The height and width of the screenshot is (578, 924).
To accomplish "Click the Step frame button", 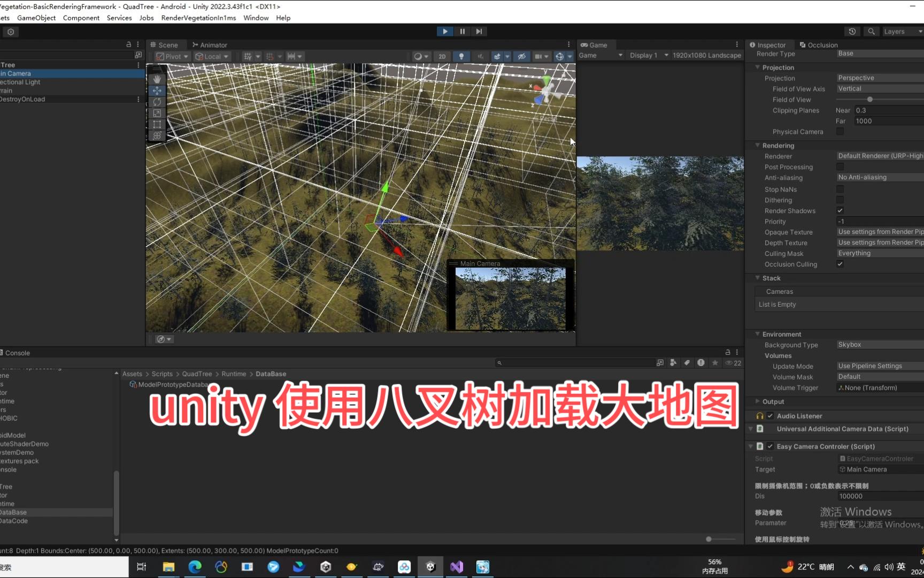I will tap(479, 32).
